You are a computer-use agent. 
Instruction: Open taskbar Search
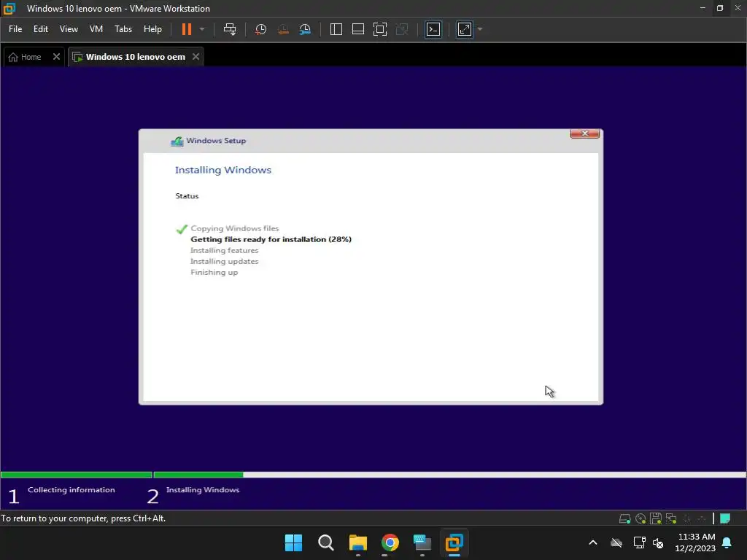[x=326, y=542]
